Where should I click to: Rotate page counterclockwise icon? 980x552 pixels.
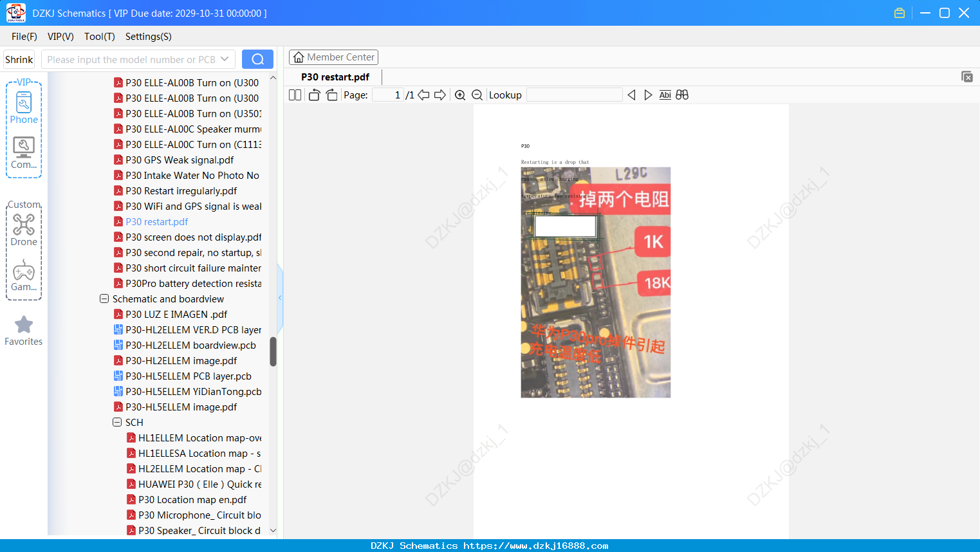pos(314,95)
